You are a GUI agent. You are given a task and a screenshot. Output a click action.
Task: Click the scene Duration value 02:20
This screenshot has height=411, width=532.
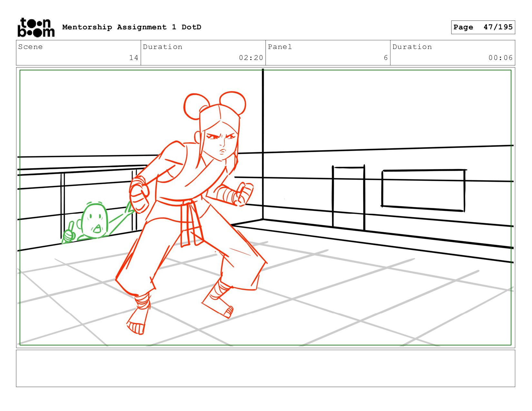(x=251, y=58)
